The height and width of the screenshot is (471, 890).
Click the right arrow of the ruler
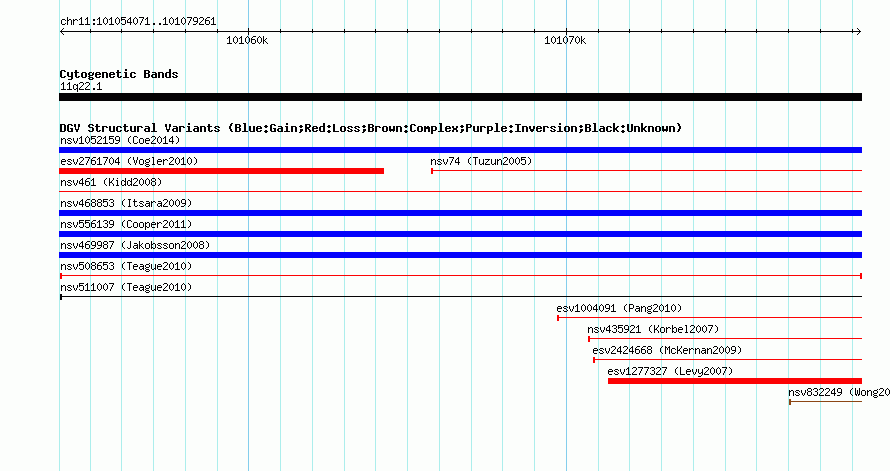coord(858,32)
